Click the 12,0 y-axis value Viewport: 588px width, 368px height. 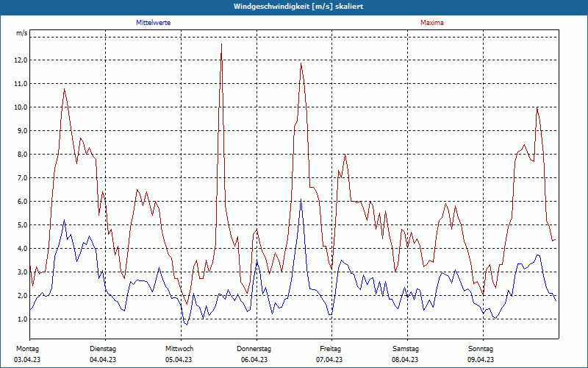pos(21,60)
